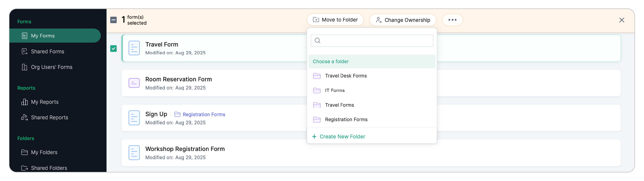Click the Room Reservation Form purple icon
This screenshot has width=644, height=181.
pos(134,83)
